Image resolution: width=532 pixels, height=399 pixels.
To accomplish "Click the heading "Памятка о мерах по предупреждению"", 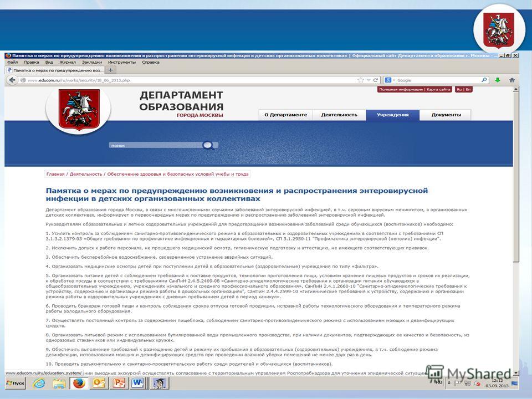I will tap(237, 195).
